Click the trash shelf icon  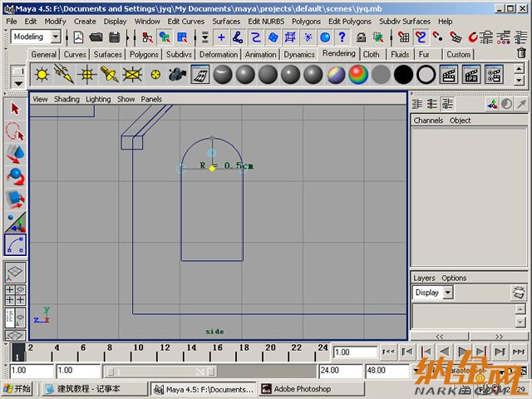(521, 53)
